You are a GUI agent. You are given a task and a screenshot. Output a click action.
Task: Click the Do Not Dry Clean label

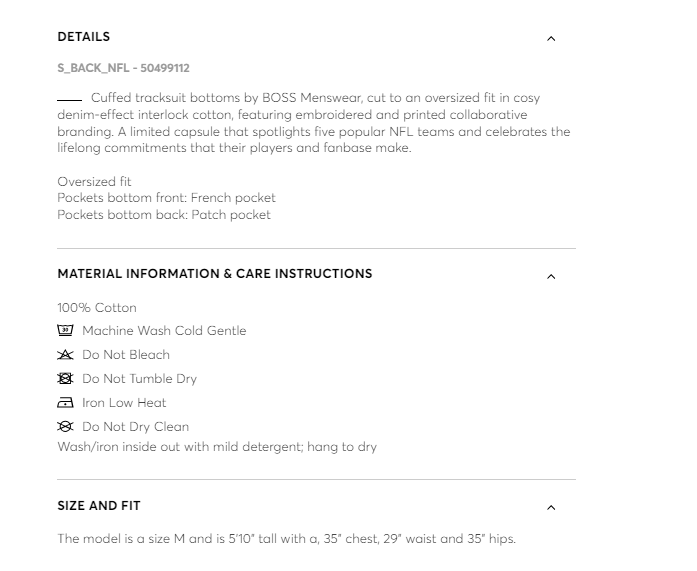pos(135,427)
